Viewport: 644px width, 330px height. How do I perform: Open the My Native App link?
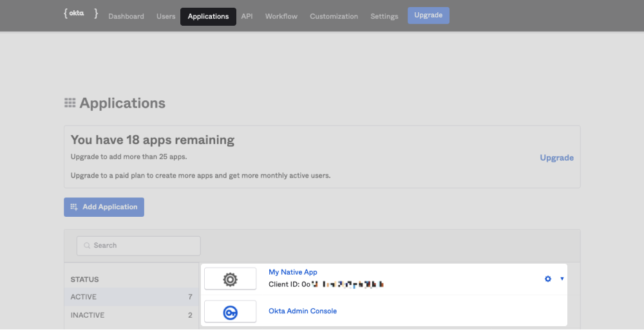coord(292,272)
